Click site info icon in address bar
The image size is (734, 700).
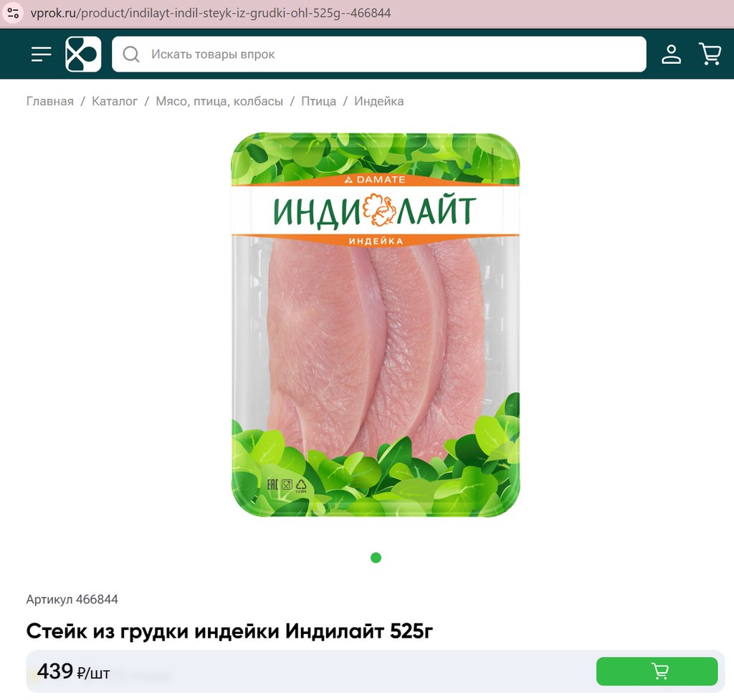(x=13, y=13)
